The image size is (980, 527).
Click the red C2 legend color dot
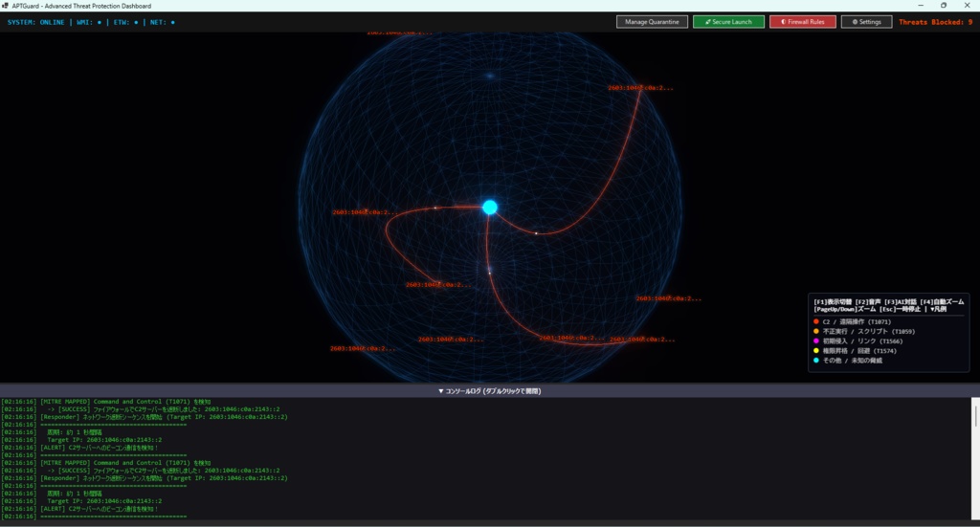pos(816,321)
